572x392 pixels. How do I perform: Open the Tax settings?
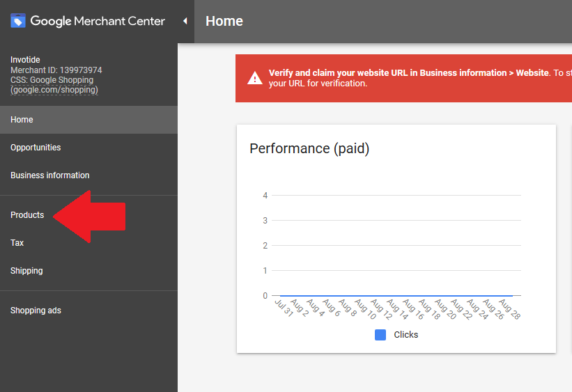pos(17,243)
